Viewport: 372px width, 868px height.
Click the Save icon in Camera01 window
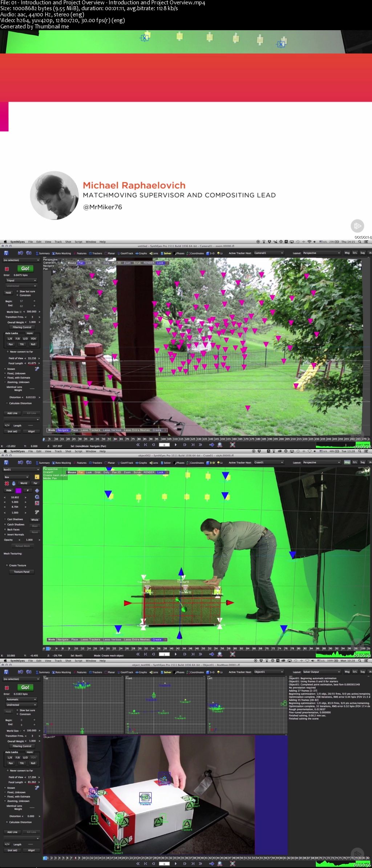pos(6,253)
